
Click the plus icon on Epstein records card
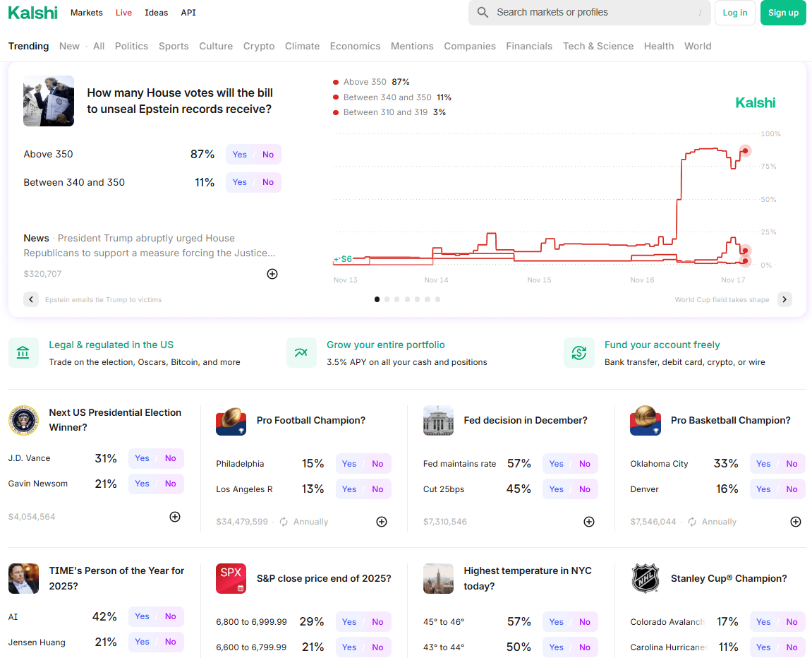(x=272, y=274)
